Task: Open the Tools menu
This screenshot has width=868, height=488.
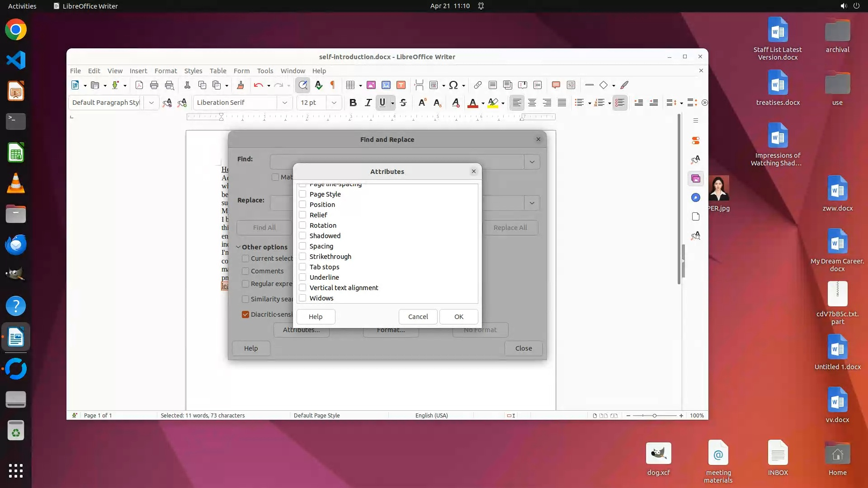Action: pos(265,71)
